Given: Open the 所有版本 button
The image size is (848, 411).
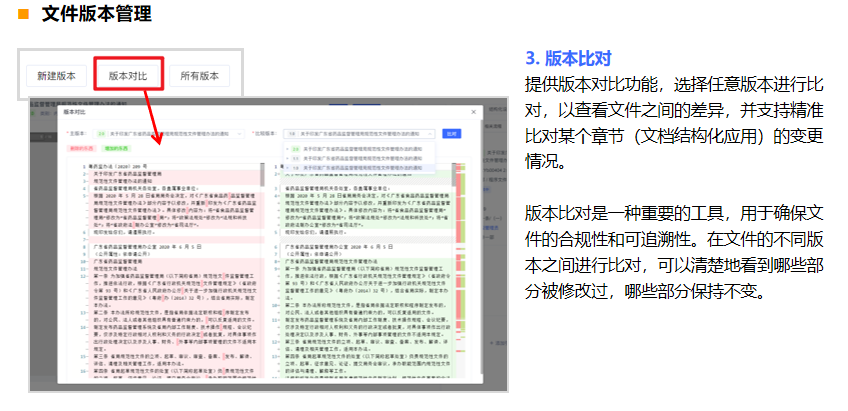Looking at the screenshot, I should point(200,76).
